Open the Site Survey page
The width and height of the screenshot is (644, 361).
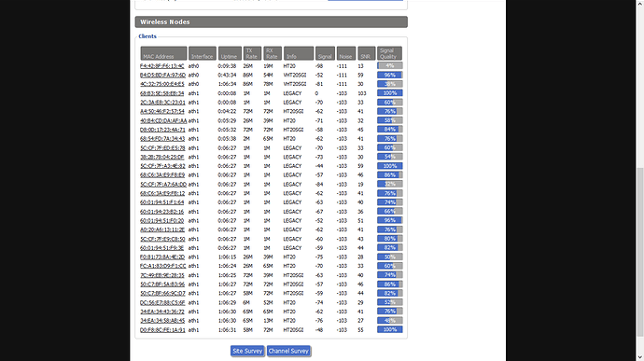pyautogui.click(x=246, y=351)
